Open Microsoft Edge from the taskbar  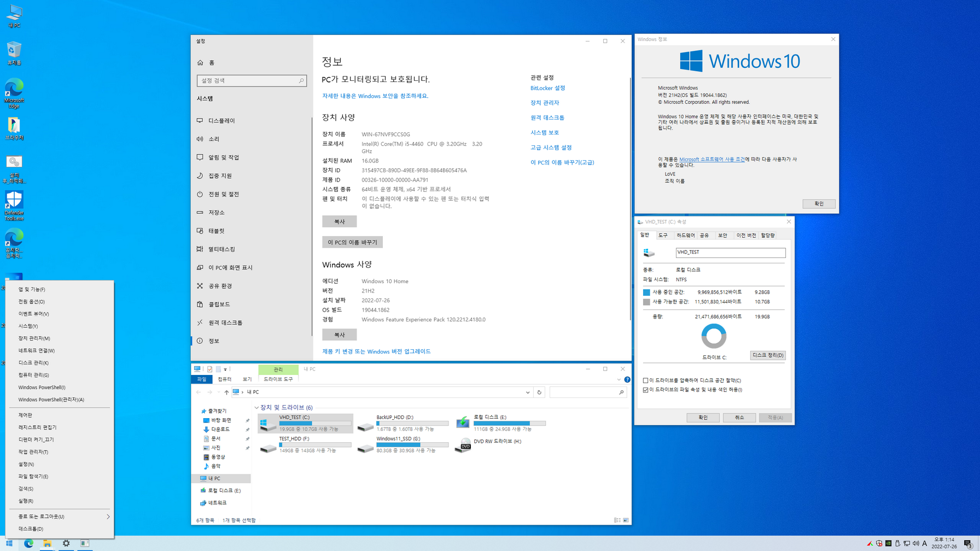pyautogui.click(x=28, y=543)
